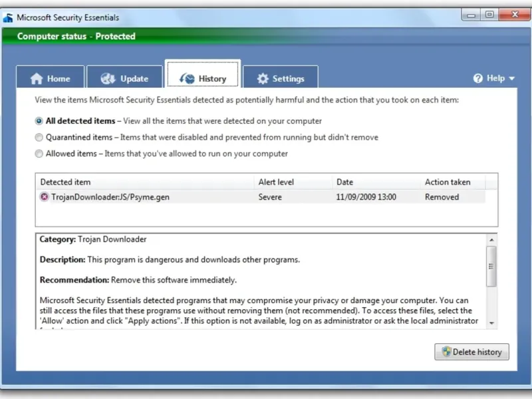Click the Category: Trojan Downloader text
The height and width of the screenshot is (399, 532).
point(93,239)
